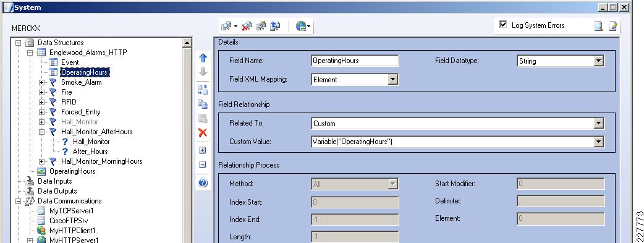Select the highlighted OperatingHours field in tree
The height and width of the screenshot is (243, 644).
click(84, 72)
